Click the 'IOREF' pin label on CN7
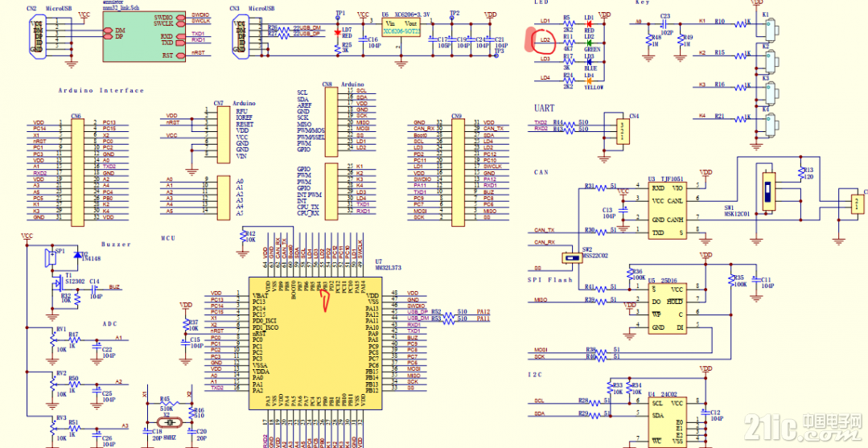The image size is (868, 448). click(244, 117)
